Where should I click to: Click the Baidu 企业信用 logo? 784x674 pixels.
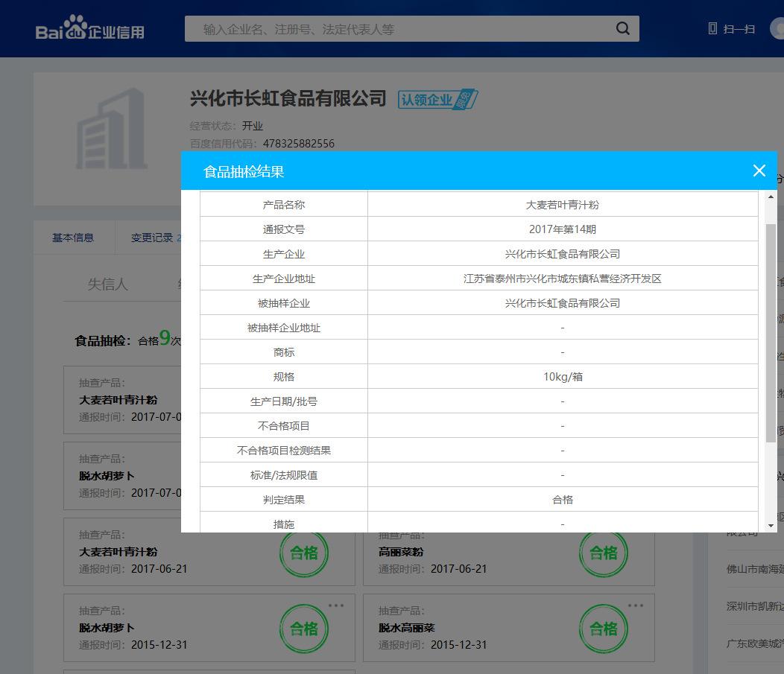[90, 29]
